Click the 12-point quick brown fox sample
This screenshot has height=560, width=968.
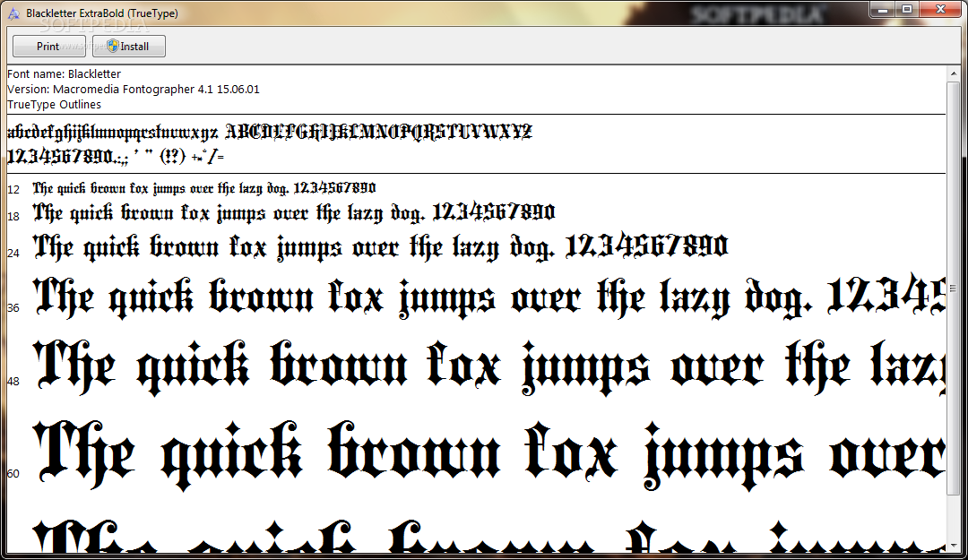pyautogui.click(x=204, y=187)
